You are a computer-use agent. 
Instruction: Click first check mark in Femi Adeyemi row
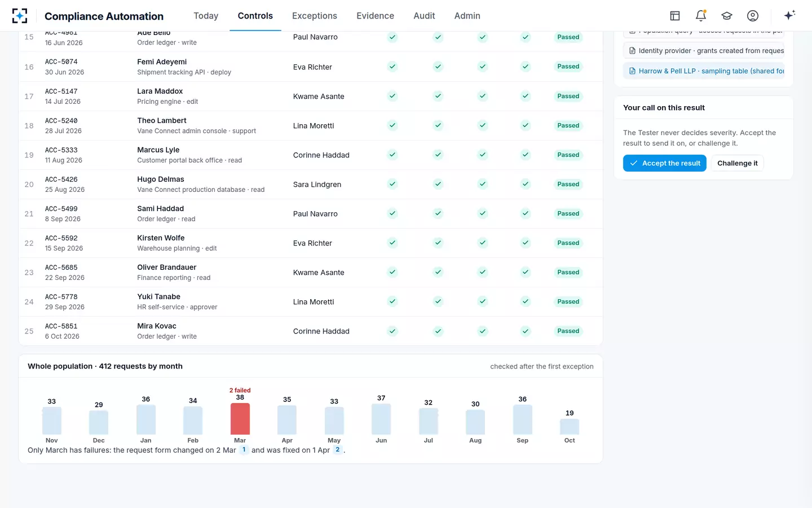point(392,67)
